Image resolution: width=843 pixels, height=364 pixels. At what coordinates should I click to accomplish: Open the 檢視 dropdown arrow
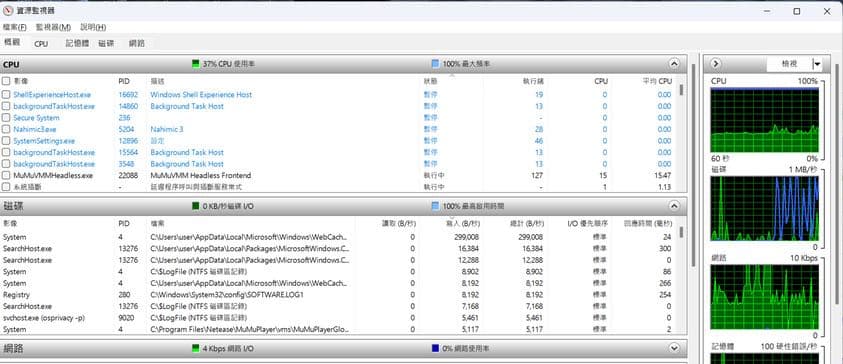tap(817, 64)
